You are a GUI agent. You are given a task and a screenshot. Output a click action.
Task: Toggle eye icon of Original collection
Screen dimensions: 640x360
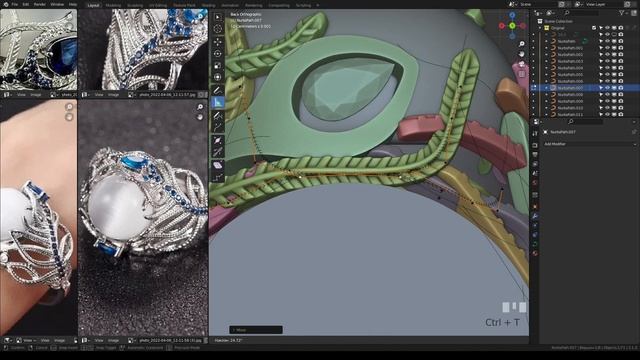607,28
